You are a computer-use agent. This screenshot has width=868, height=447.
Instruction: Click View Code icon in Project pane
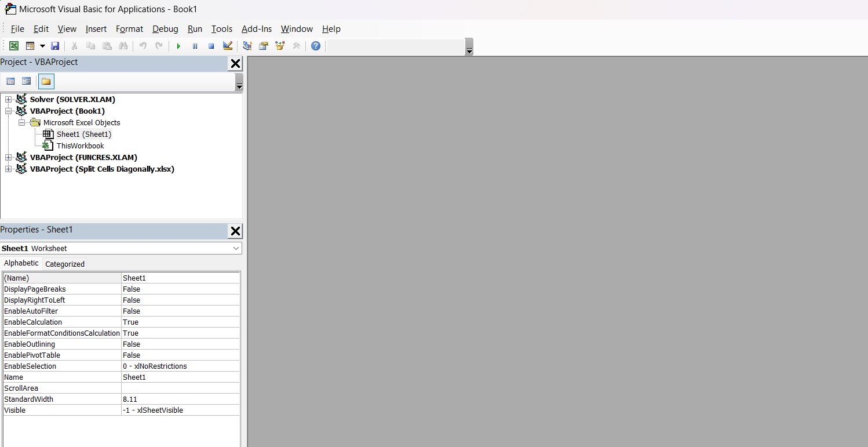[10, 81]
